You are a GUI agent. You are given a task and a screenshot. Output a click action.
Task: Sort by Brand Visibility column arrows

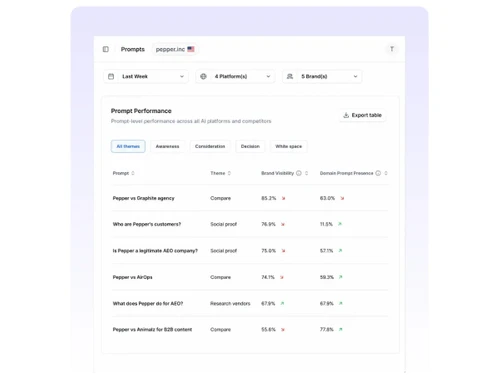pyautogui.click(x=306, y=173)
